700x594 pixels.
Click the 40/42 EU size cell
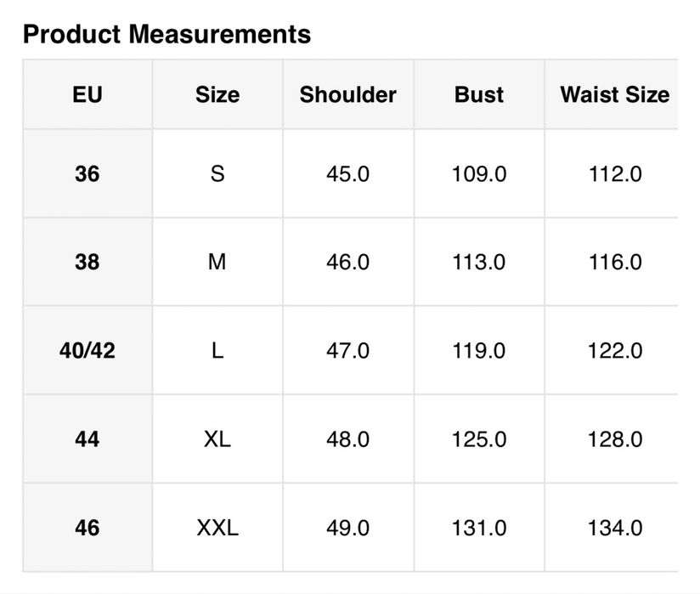point(87,351)
